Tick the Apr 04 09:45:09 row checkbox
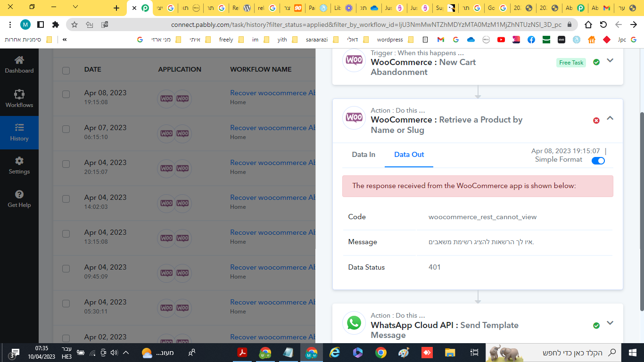Image resolution: width=644 pixels, height=362 pixels. tap(66, 269)
